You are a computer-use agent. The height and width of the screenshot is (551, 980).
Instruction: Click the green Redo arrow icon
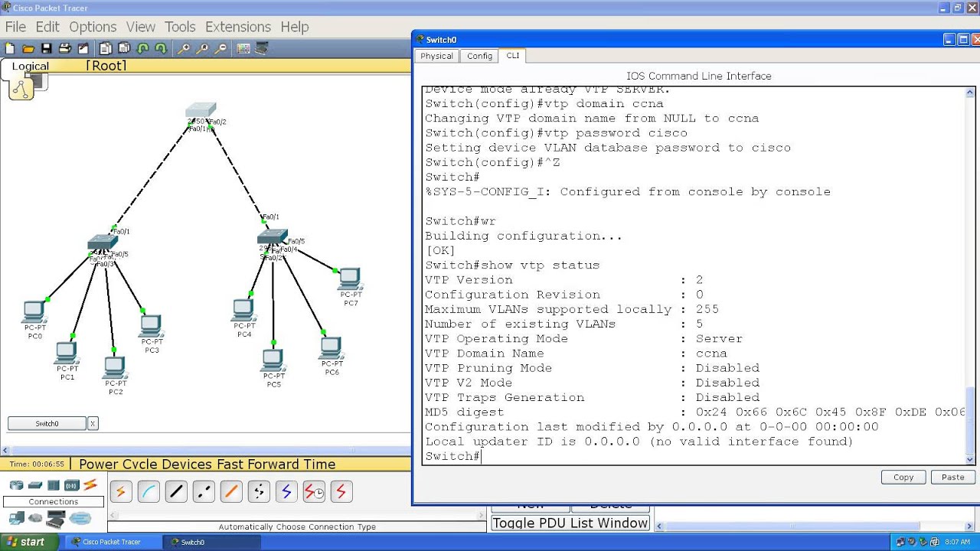coord(161,48)
